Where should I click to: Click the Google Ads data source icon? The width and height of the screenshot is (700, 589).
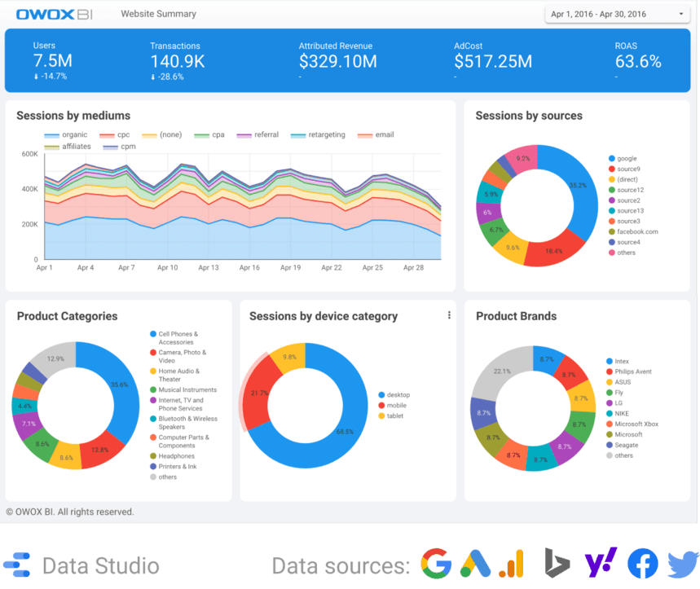[x=474, y=565]
